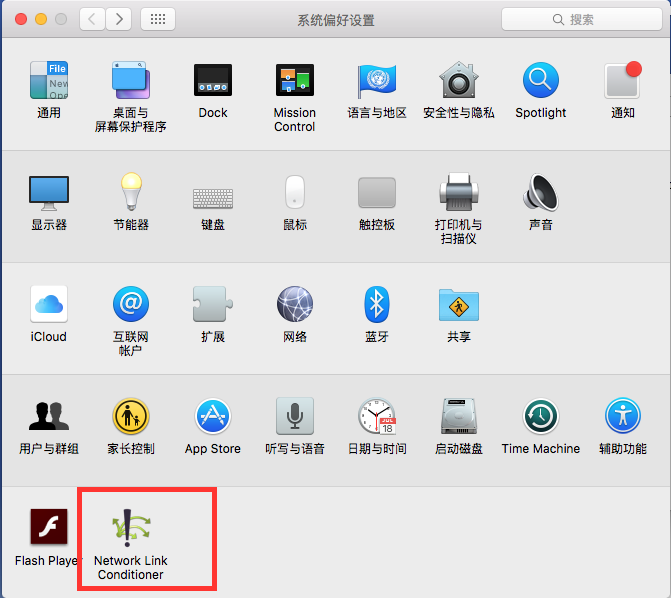Open 听写与语音 preferences
Image resolution: width=671 pixels, height=598 pixels.
click(295, 416)
